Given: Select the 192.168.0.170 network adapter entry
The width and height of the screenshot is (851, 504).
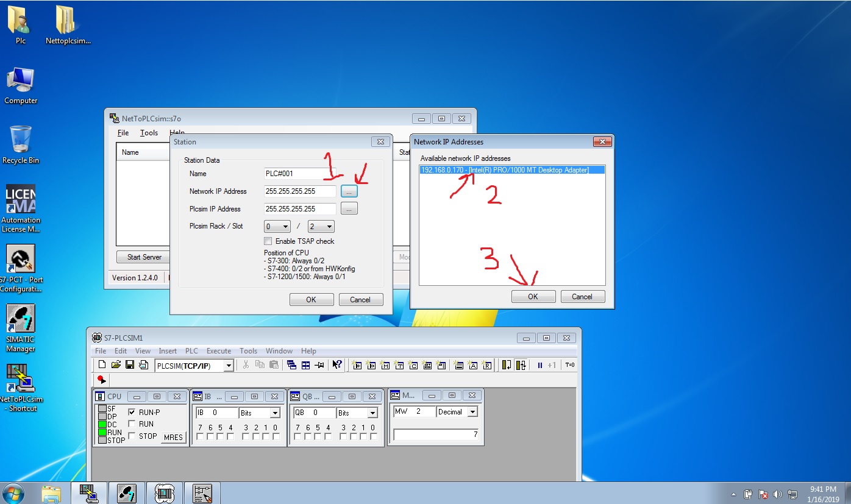Looking at the screenshot, I should coord(505,170).
